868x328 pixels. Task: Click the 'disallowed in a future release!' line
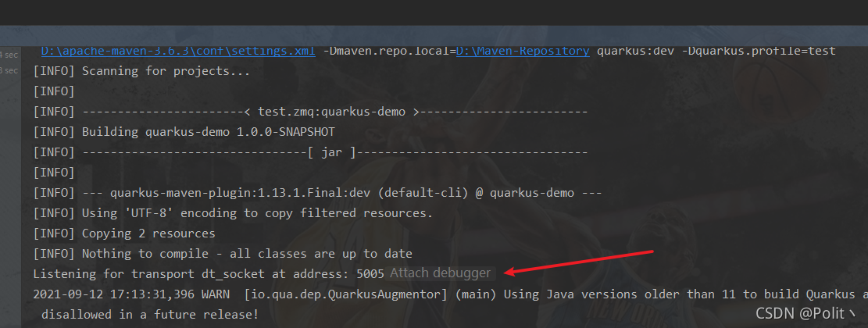pos(149,315)
